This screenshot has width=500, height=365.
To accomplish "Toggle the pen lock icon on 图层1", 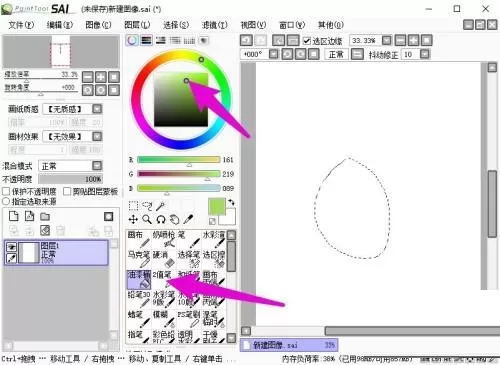I will pos(12,258).
